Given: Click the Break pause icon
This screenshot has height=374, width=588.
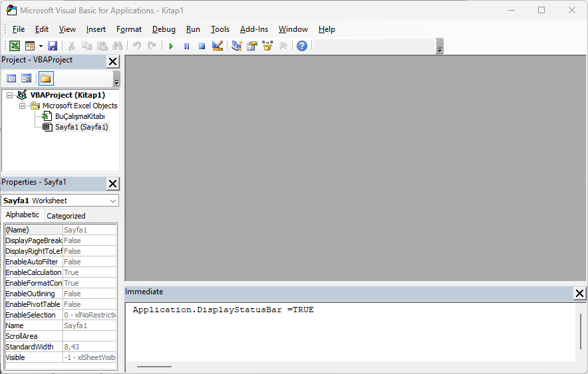Looking at the screenshot, I should point(186,46).
